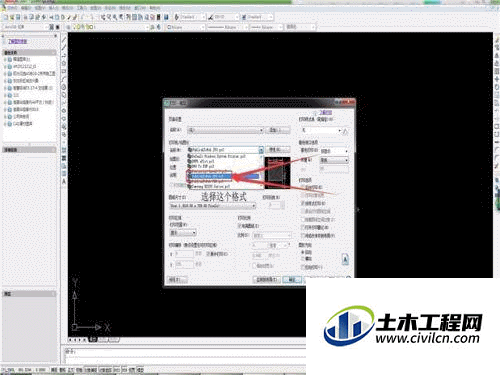Select the Circle tool in draw toolbar

(x=64, y=87)
